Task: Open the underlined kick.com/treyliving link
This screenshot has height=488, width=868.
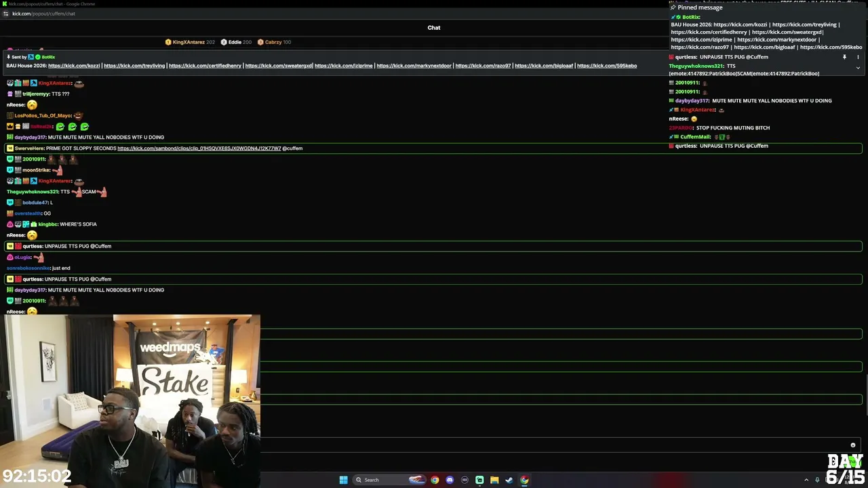Action: click(134, 66)
